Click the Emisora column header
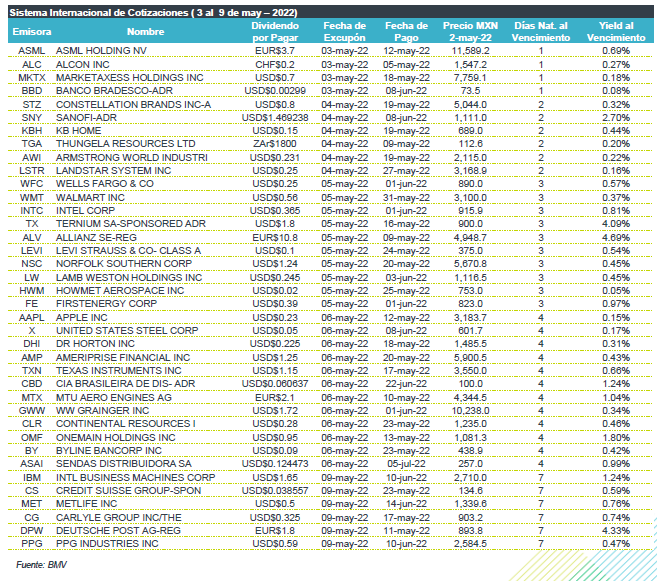This screenshot has height=581, width=657. (32, 32)
